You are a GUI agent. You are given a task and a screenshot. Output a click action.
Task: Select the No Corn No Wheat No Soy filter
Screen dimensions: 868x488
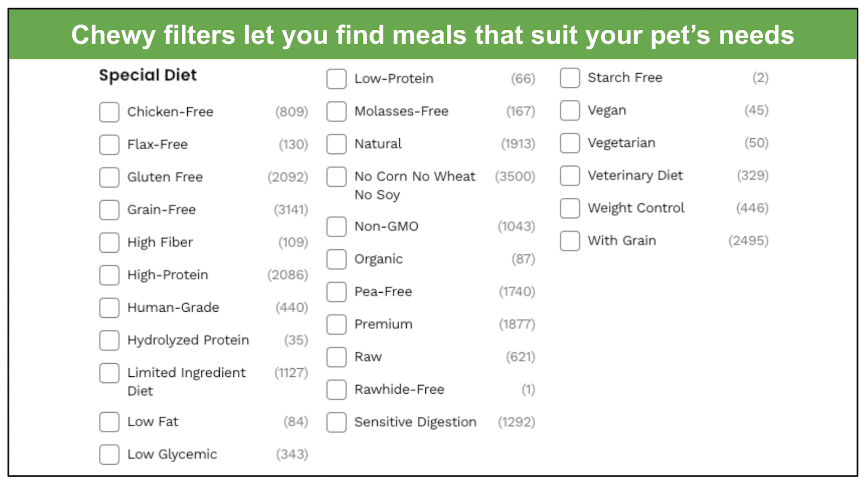click(x=336, y=177)
